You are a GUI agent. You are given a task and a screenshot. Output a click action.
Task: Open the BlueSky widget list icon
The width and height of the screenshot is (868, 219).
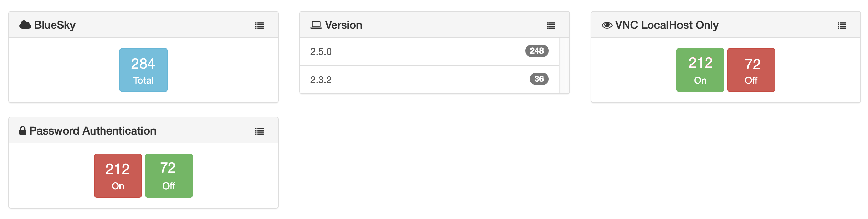click(x=260, y=25)
